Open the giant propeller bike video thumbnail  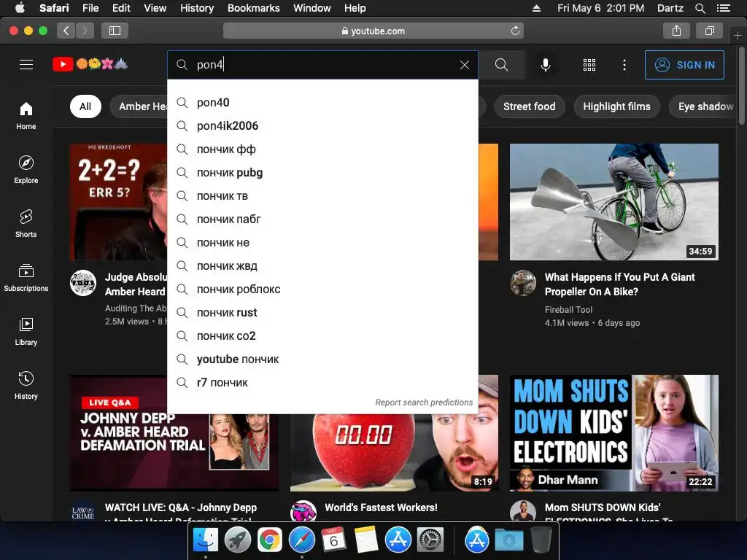[x=614, y=202]
